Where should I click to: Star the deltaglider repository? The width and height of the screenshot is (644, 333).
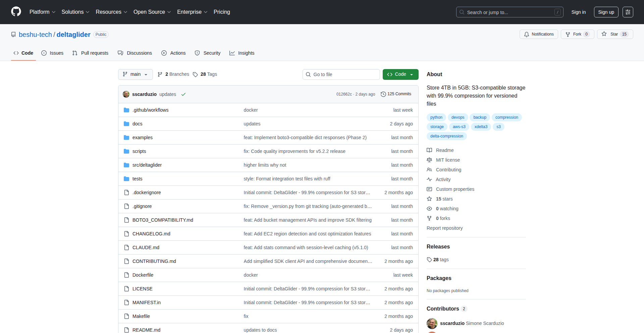(x=615, y=34)
